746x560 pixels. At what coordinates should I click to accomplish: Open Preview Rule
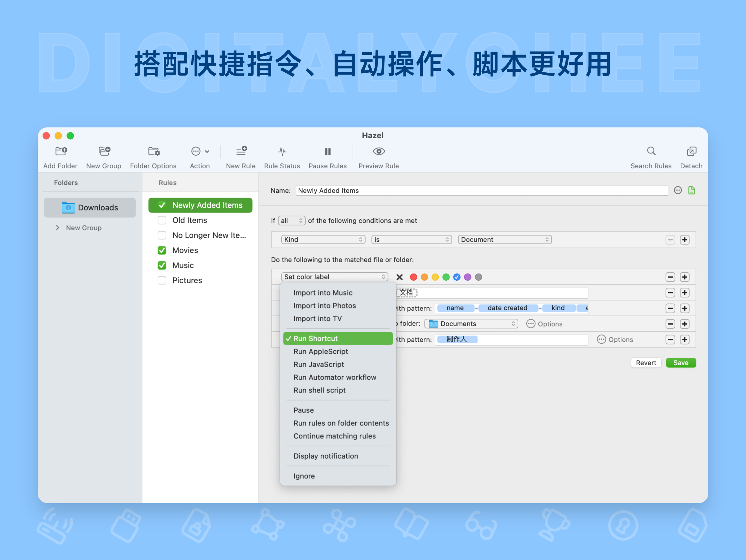point(378,151)
